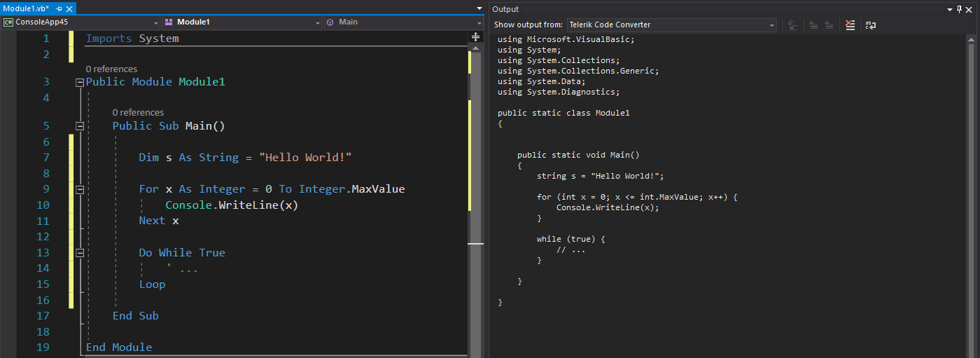This screenshot has height=358, width=980.
Task: Click the Clear All output icon
Action: click(850, 25)
